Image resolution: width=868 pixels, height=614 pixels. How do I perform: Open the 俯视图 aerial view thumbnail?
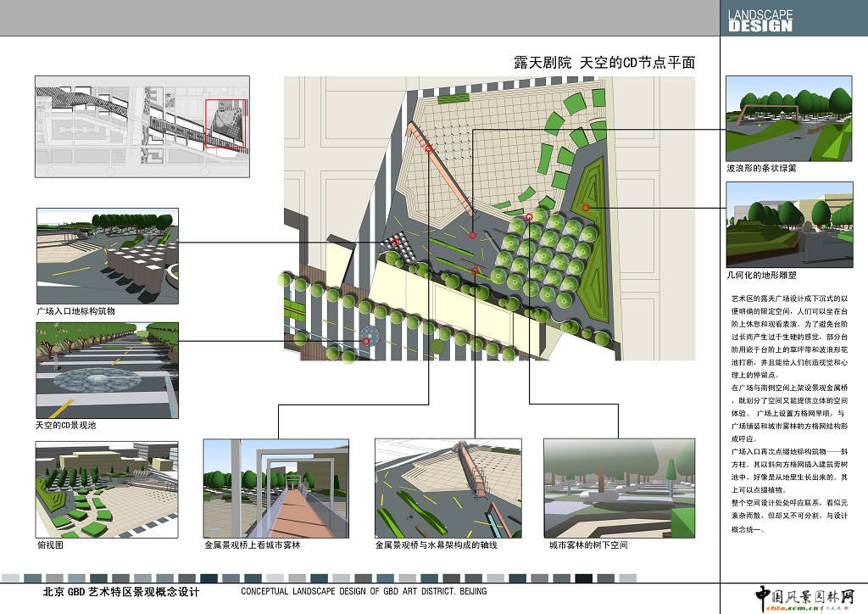108,488
